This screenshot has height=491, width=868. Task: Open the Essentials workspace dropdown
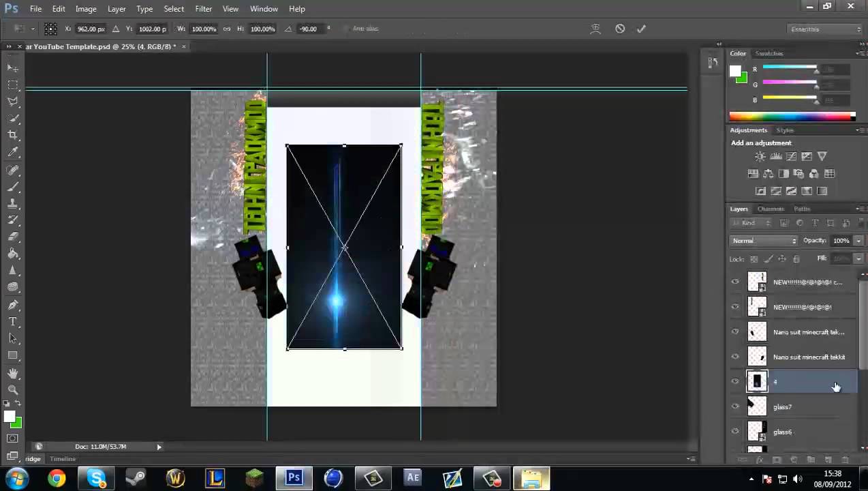825,29
